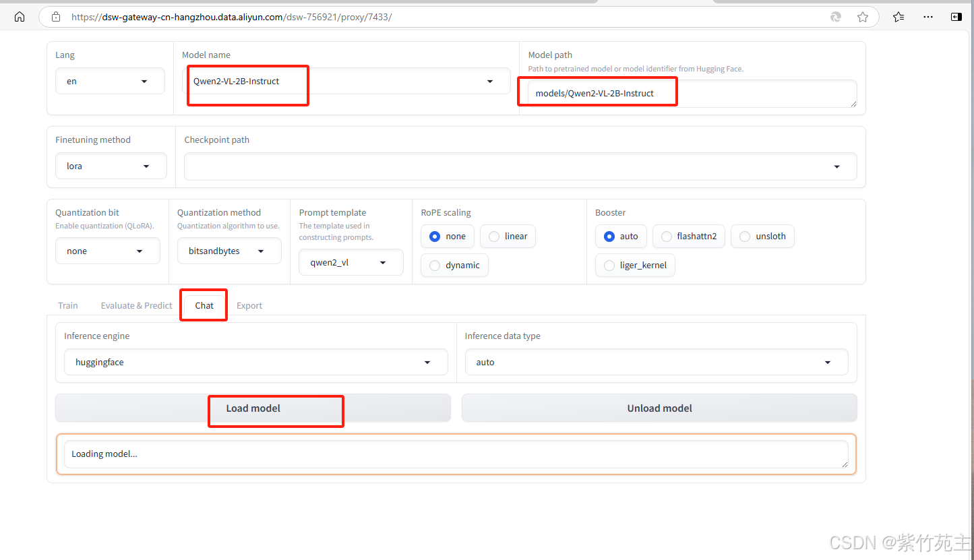Viewport: 974px width, 560px height.
Task: Open Prompt template dropdown 'qwen2_vl'
Action: pos(351,263)
